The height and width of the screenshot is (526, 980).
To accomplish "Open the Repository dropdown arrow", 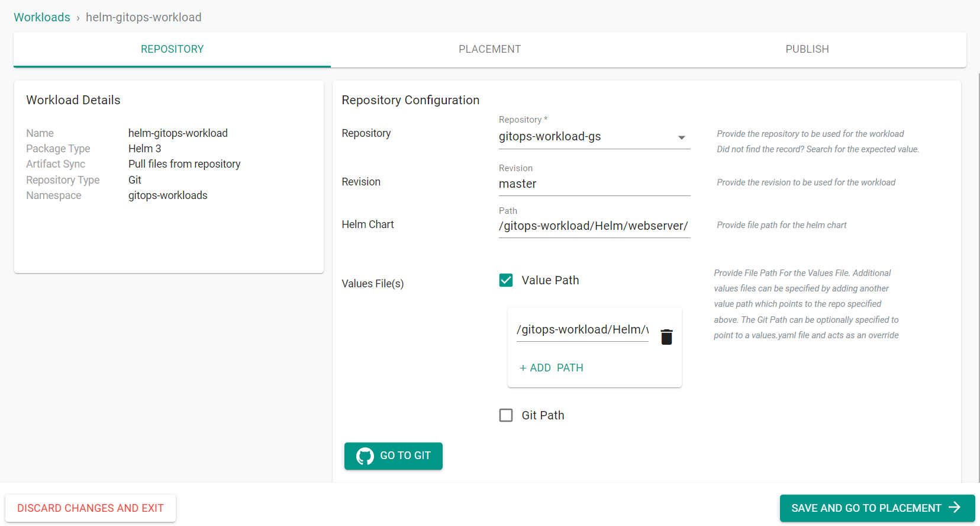I will click(x=682, y=137).
